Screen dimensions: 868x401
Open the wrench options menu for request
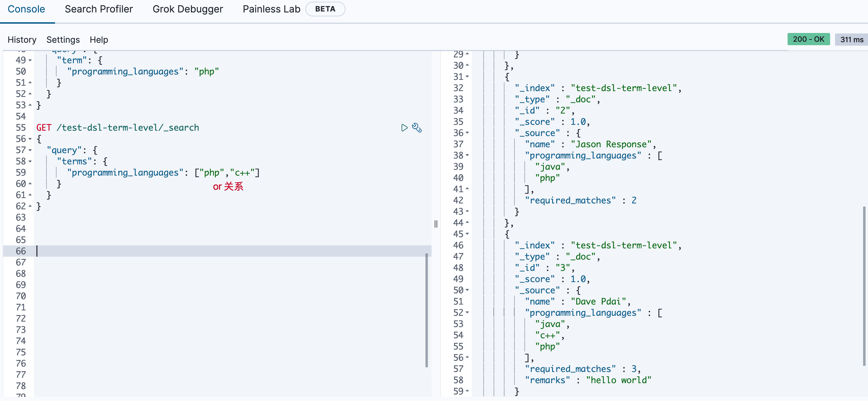pos(417,128)
